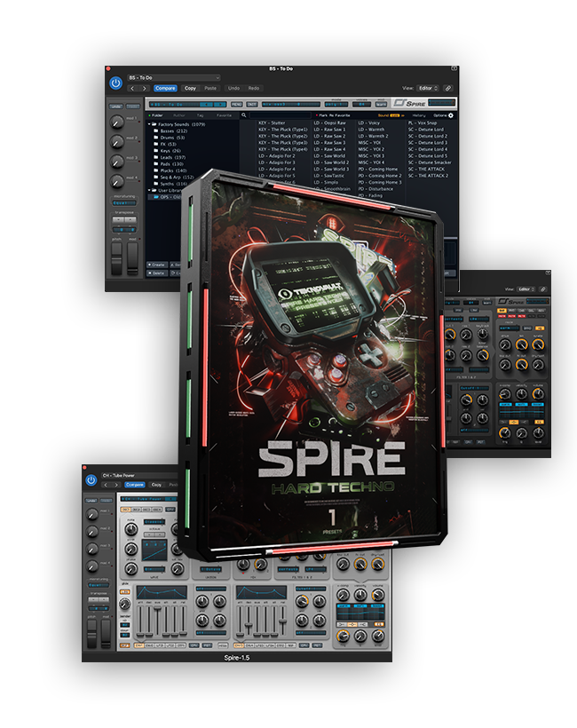
Task: Open BS - To Do preset dropdown in top window
Action: pyautogui.click(x=174, y=77)
